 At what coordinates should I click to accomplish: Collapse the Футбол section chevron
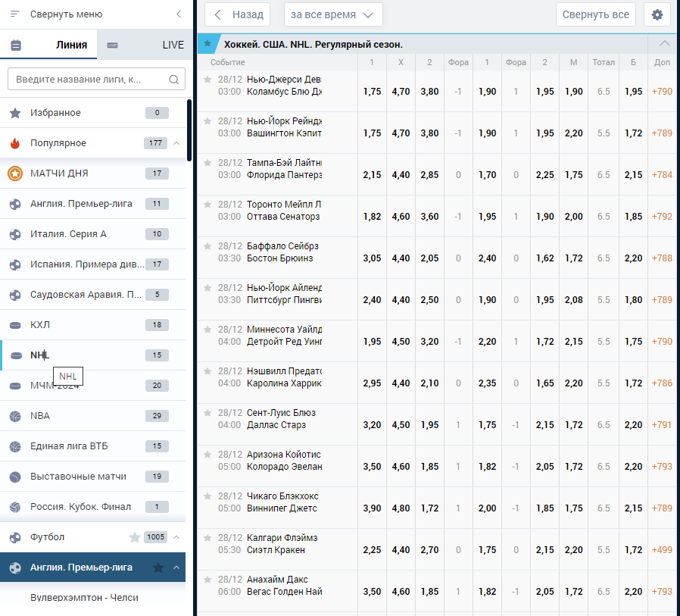pos(176,537)
